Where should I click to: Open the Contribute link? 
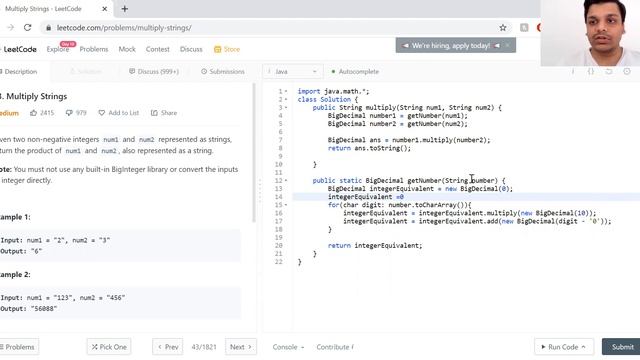(x=335, y=347)
